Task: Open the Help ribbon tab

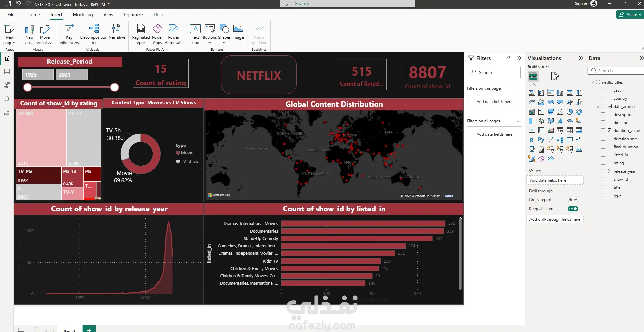Action: 158,14
